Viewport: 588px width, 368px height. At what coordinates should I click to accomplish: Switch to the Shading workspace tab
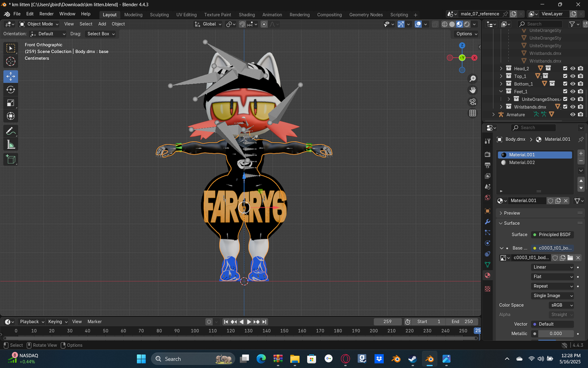click(x=247, y=15)
